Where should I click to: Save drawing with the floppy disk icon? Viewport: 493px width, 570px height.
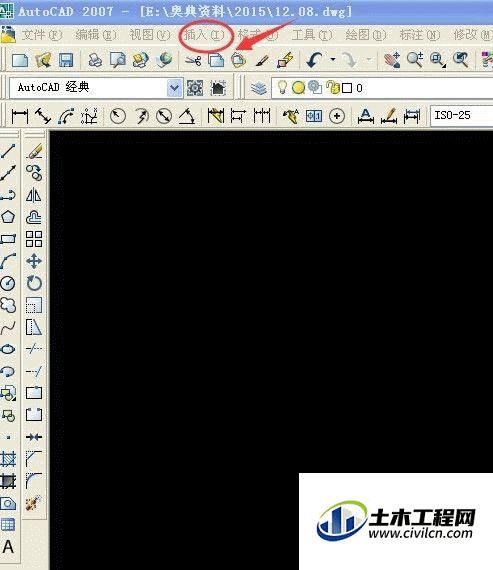pyautogui.click(x=66, y=60)
